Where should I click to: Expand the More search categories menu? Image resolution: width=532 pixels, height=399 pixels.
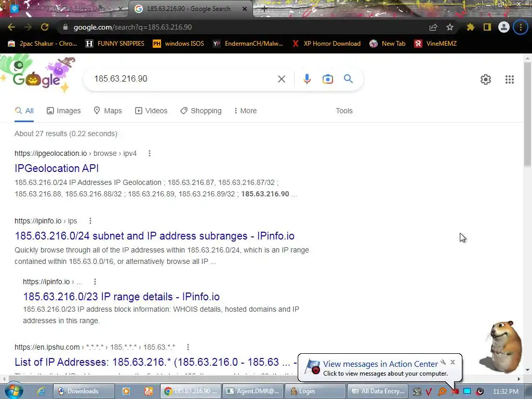245,111
